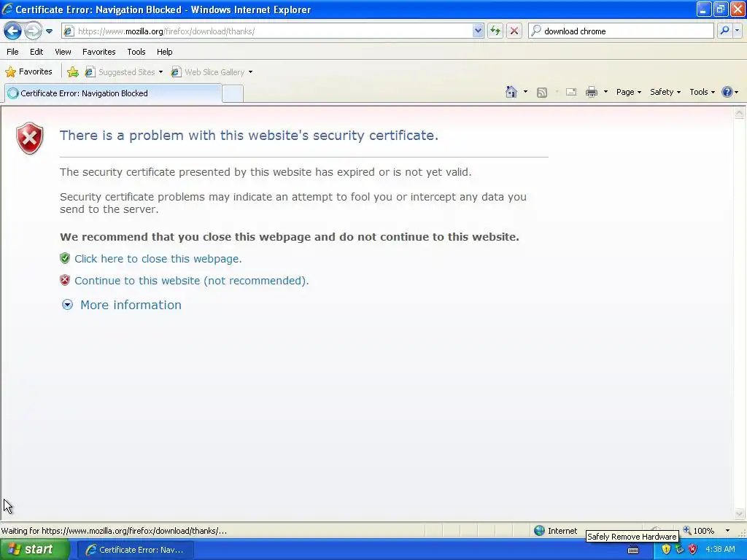The image size is (747, 560).
Task: Click the Internet Explorer logo in title bar
Action: [x=7, y=9]
